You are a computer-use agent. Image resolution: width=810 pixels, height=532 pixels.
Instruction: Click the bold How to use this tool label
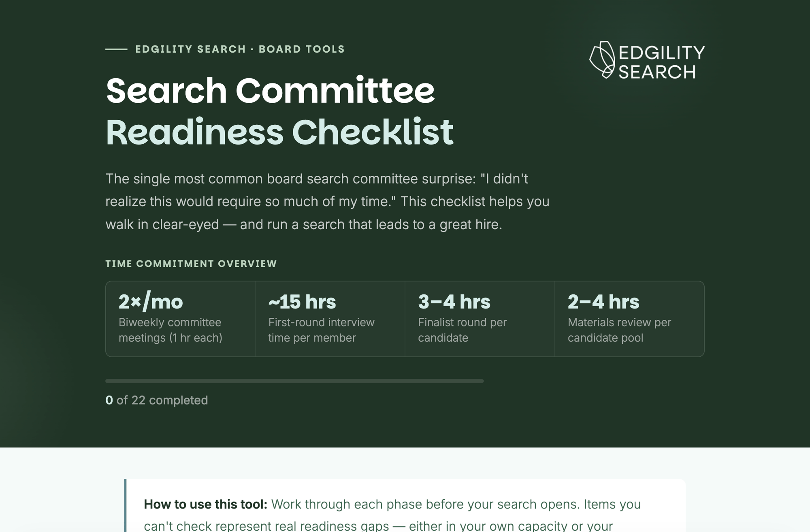click(205, 504)
